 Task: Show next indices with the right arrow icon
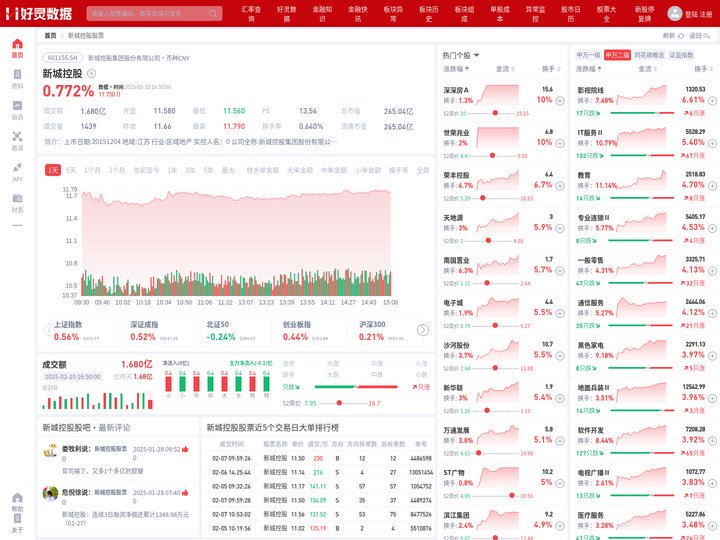tap(423, 330)
